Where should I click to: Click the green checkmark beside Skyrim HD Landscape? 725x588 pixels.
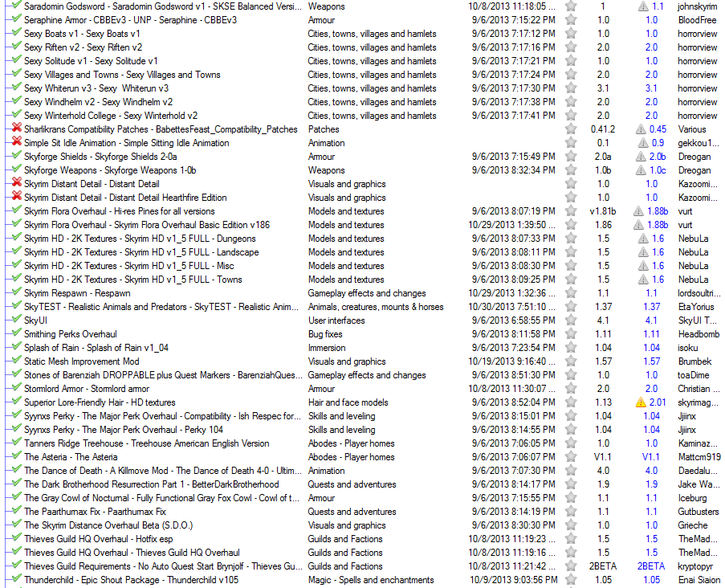tap(17, 251)
